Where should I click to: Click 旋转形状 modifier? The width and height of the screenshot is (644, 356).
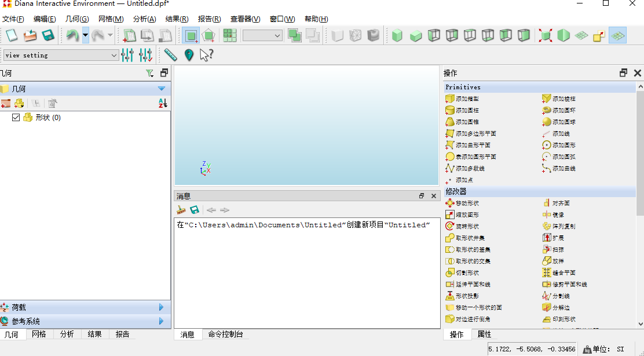coord(463,227)
